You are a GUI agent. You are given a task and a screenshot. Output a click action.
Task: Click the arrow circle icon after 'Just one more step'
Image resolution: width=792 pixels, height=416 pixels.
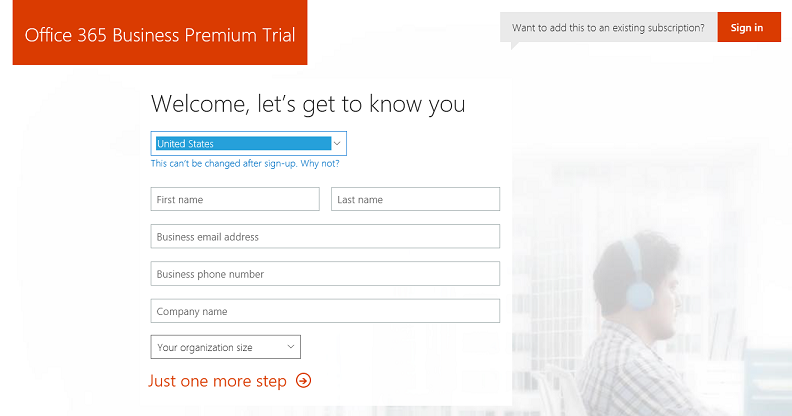(304, 381)
